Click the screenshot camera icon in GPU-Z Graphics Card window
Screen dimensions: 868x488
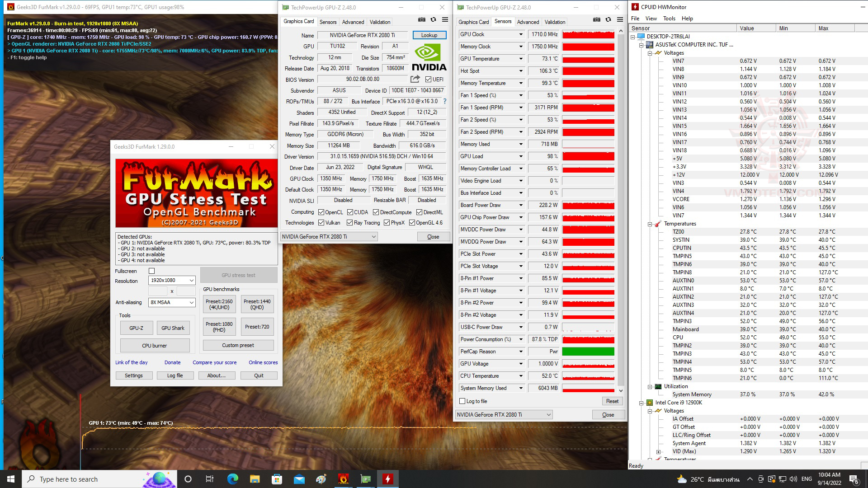tap(421, 20)
